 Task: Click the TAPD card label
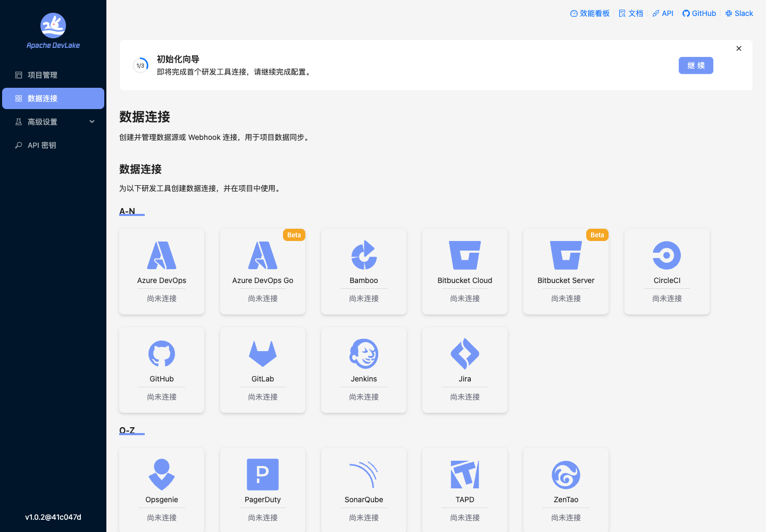[x=465, y=500]
